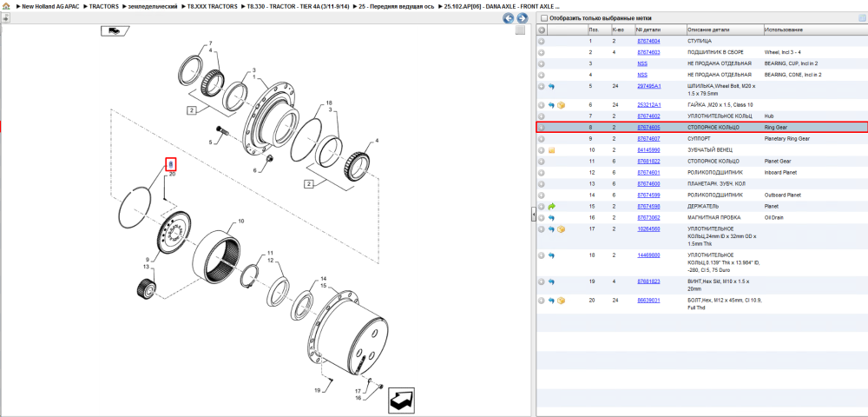Add ПОДШИПНИК В СБОРЕ row plus icon

coord(542,53)
